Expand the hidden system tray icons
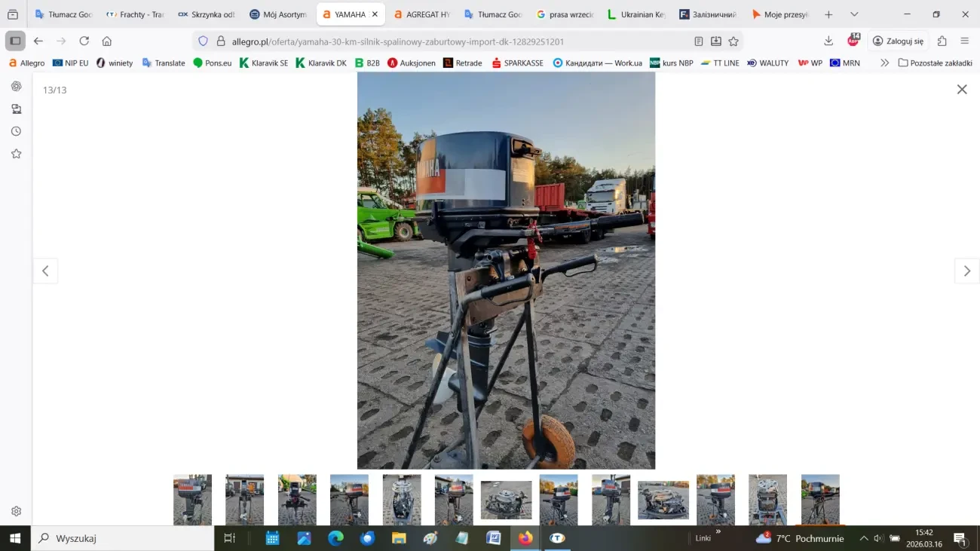This screenshot has height=551, width=980. [864, 538]
